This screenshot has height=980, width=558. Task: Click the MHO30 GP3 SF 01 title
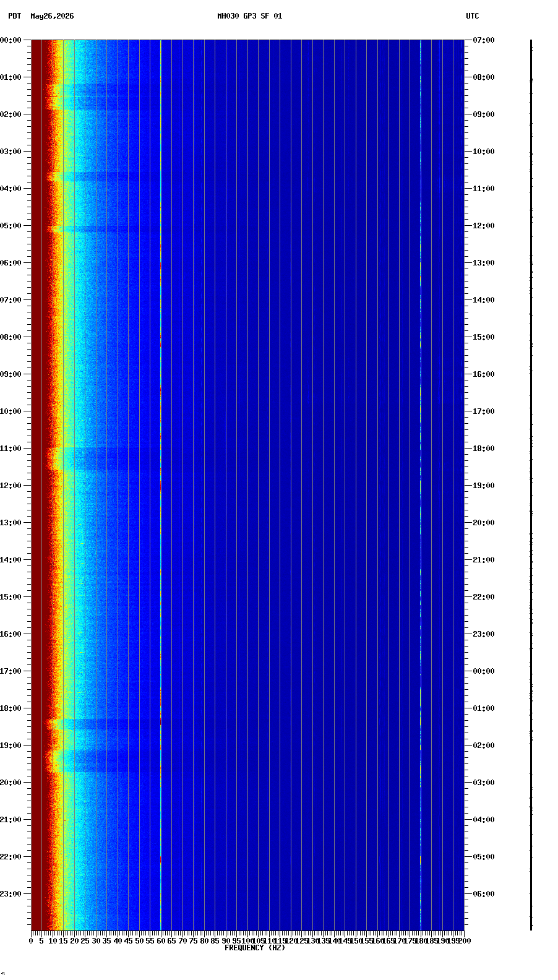click(x=249, y=16)
